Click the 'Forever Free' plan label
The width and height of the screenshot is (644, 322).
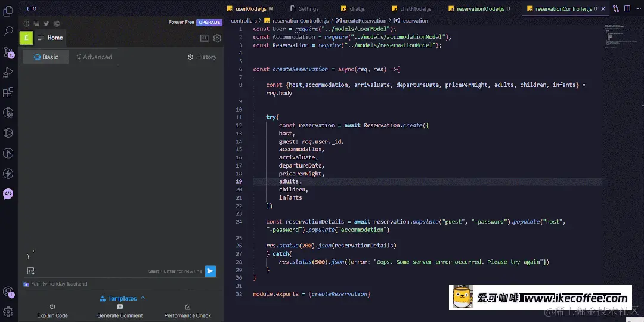point(181,23)
